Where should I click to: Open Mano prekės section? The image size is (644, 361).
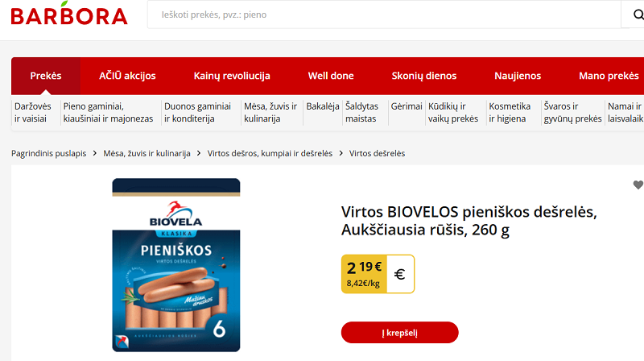coord(609,76)
